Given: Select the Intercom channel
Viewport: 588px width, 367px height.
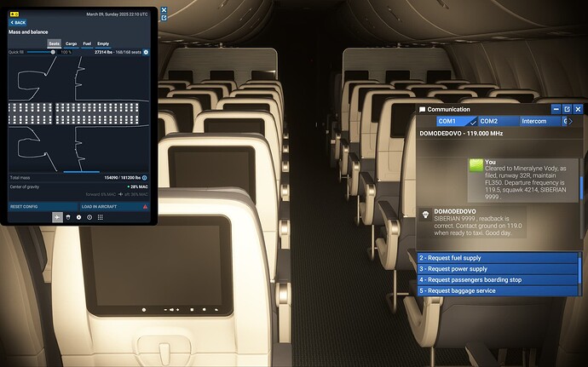Looking at the screenshot, I should point(534,122).
